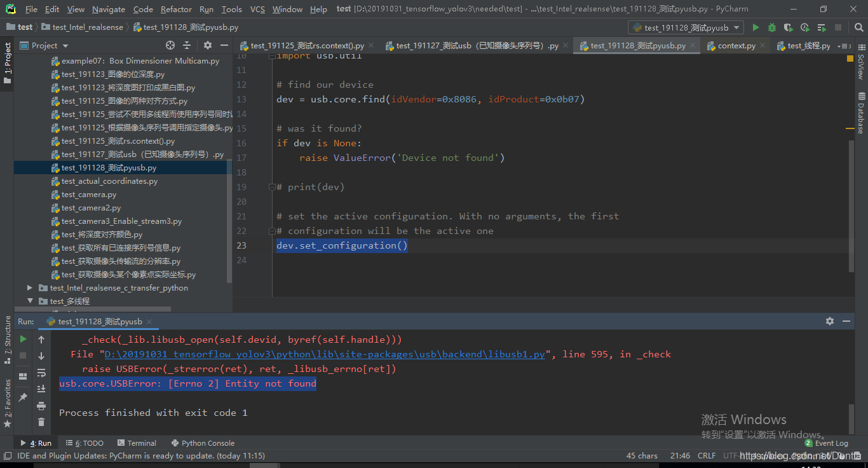Toggle the 7: Structure side tool window
This screenshot has width=868, height=468.
click(x=8, y=340)
